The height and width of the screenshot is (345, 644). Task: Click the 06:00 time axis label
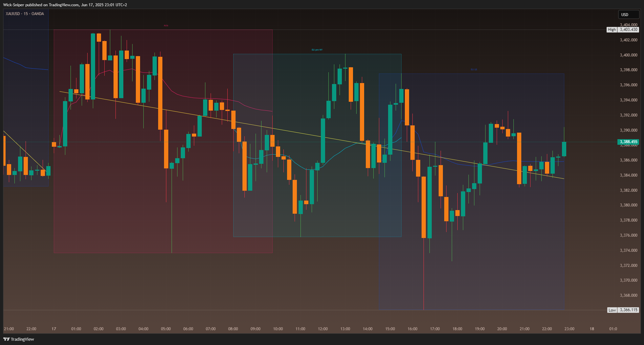click(x=188, y=329)
